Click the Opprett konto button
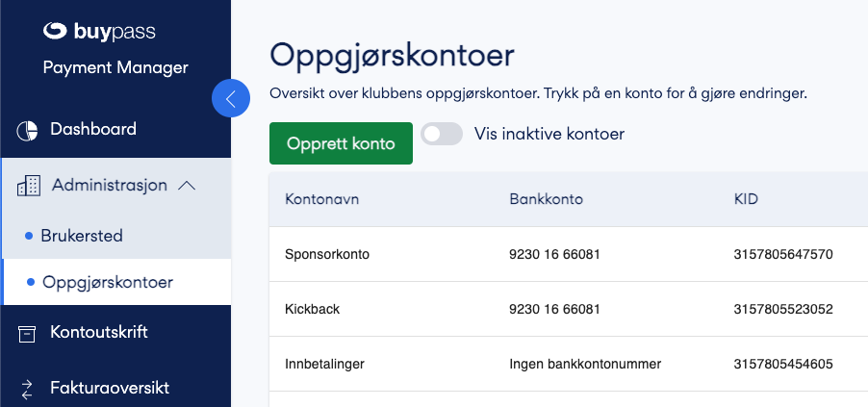 point(341,143)
